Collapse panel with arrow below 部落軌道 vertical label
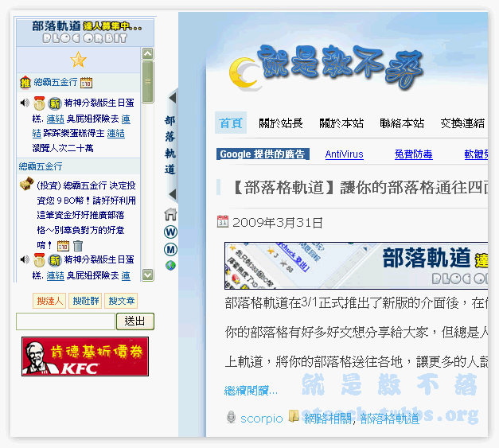 (173, 194)
